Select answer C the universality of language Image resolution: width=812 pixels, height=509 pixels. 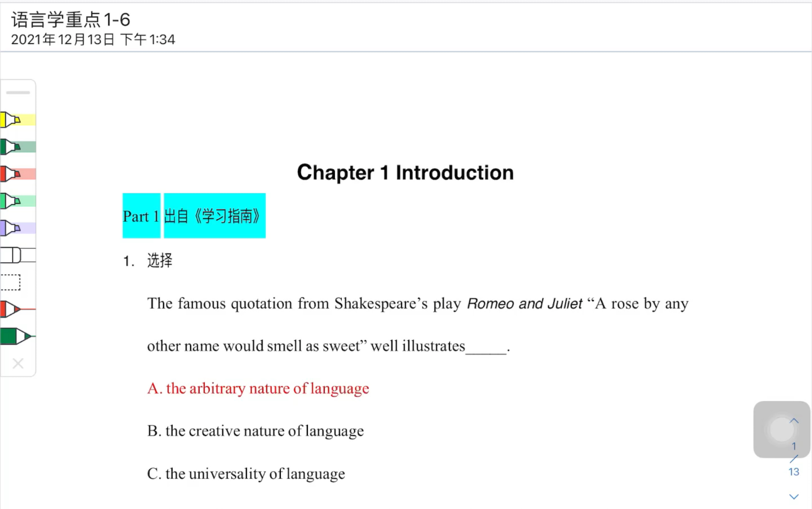tap(246, 474)
